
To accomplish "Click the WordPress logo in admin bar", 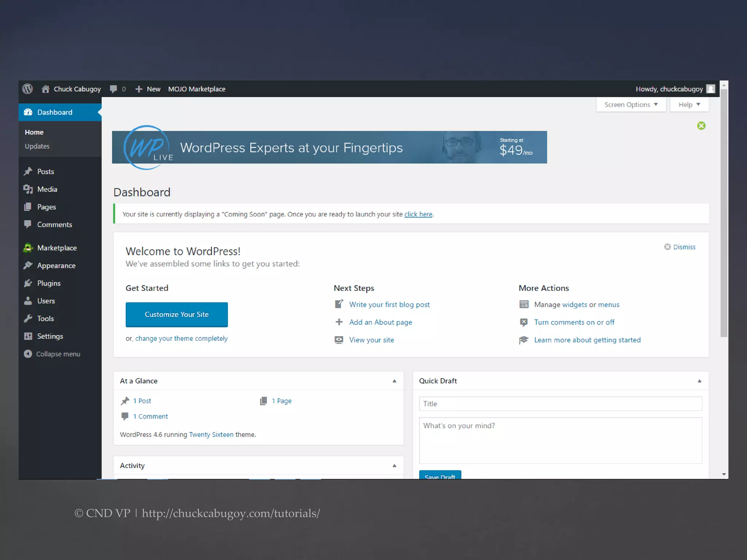I will (x=27, y=89).
